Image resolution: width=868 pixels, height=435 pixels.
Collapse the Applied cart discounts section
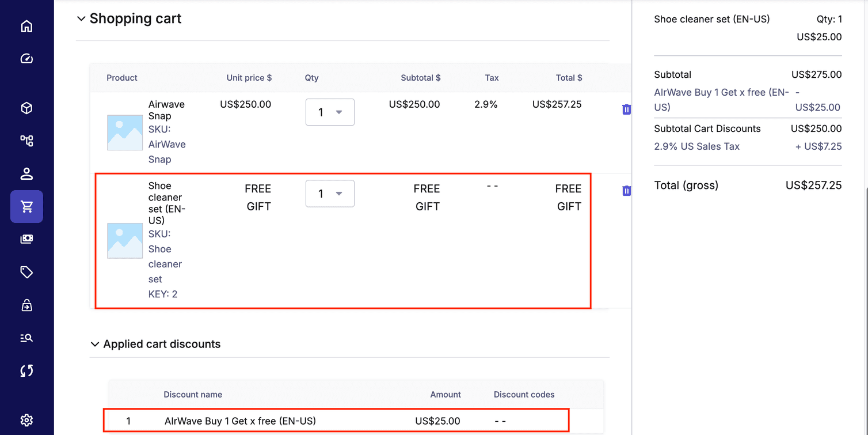click(x=95, y=345)
